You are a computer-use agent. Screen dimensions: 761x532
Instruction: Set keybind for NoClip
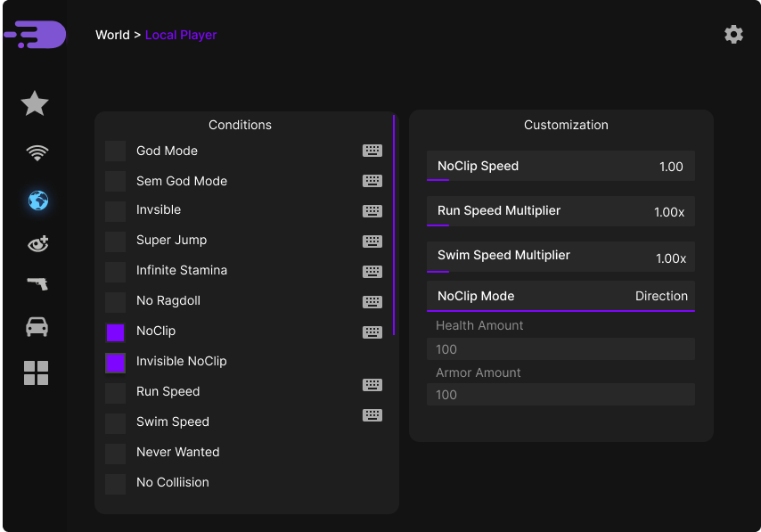372,332
